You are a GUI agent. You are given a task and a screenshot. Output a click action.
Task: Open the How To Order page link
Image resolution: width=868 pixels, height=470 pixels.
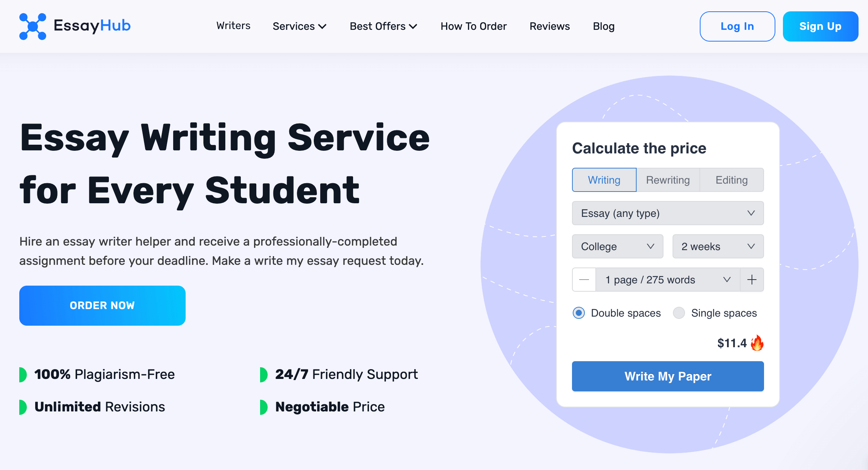[473, 26]
